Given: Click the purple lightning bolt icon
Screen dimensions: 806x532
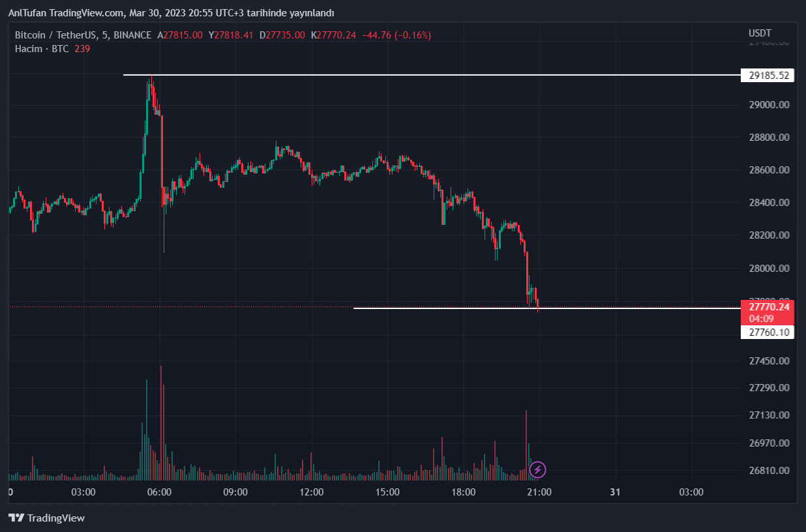Looking at the screenshot, I should coord(537,469).
